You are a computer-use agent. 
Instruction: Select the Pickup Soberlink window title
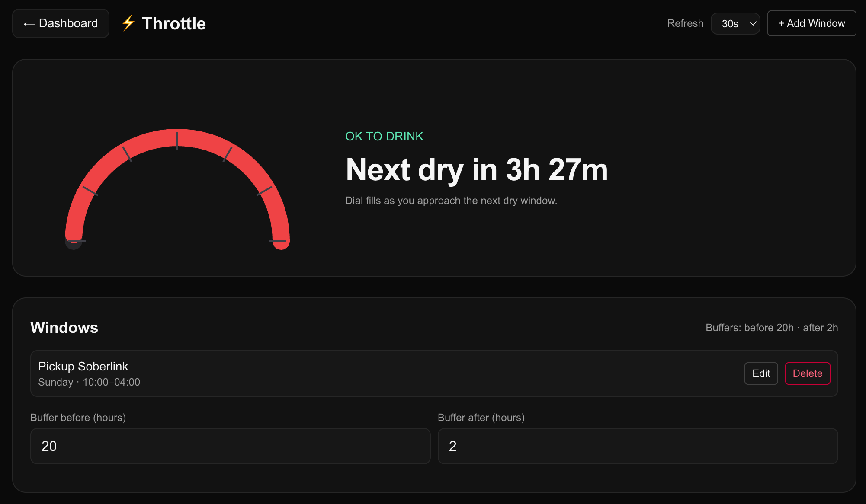click(83, 366)
